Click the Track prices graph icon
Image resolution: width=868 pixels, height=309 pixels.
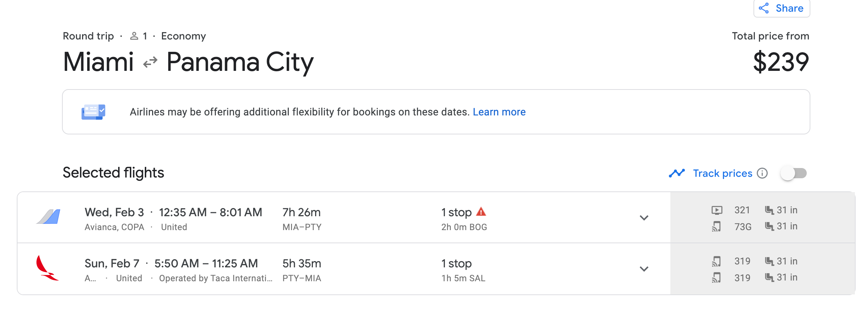(x=677, y=173)
